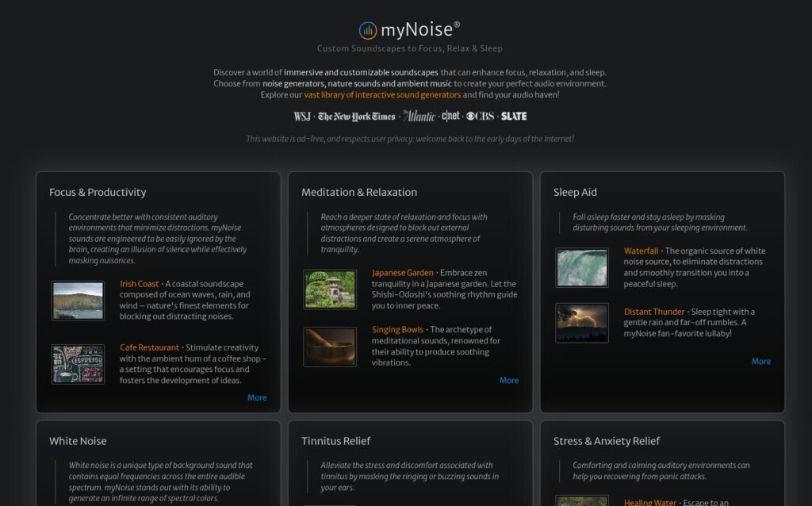Click the Focus & Productivity heading
The height and width of the screenshot is (506, 812).
(x=98, y=192)
